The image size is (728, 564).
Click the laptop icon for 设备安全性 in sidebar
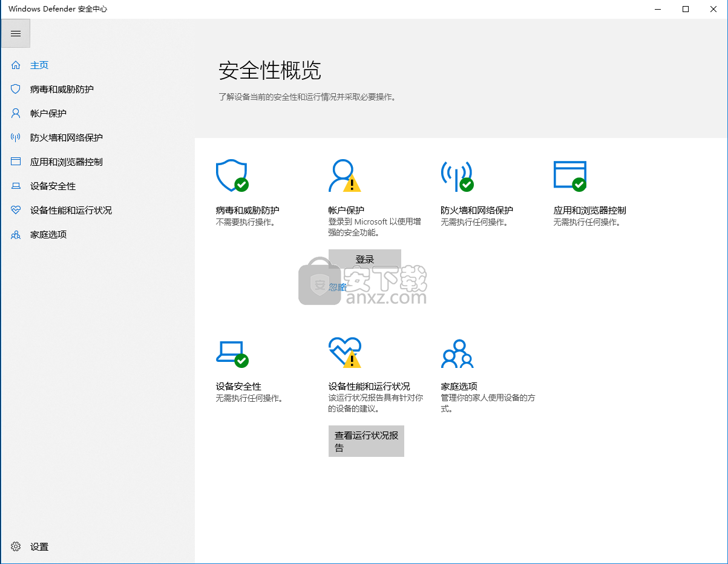coord(16,186)
